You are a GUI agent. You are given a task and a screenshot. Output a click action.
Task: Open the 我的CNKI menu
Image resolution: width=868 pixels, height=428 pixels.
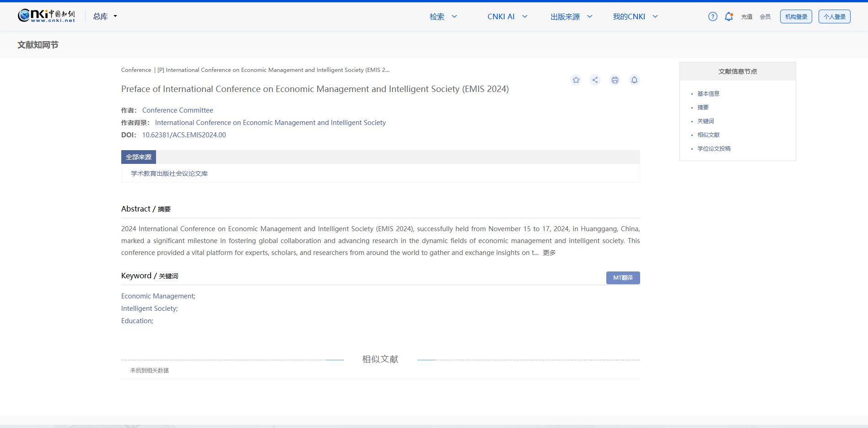coord(635,16)
